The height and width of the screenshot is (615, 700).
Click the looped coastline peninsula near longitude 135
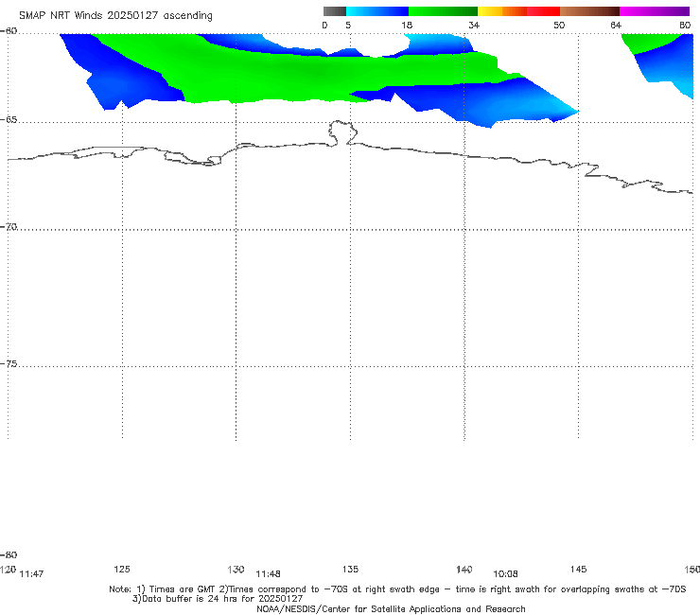click(343, 132)
